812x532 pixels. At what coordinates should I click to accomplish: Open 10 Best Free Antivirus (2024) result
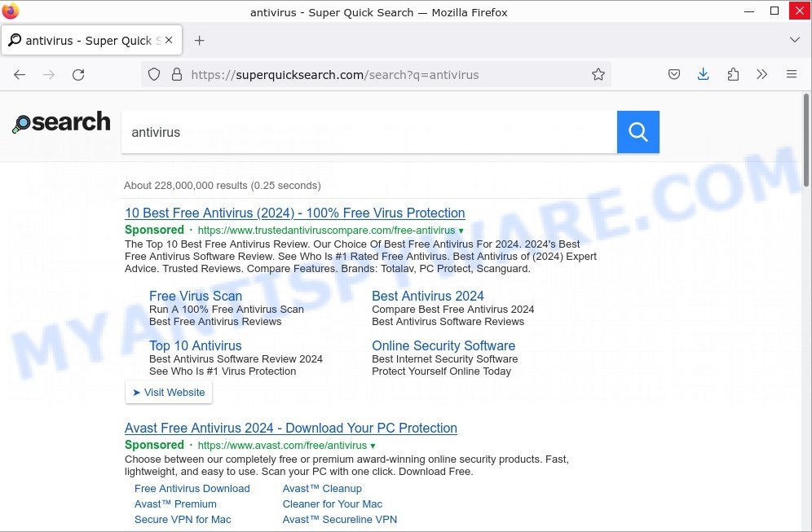pyautogui.click(x=294, y=213)
